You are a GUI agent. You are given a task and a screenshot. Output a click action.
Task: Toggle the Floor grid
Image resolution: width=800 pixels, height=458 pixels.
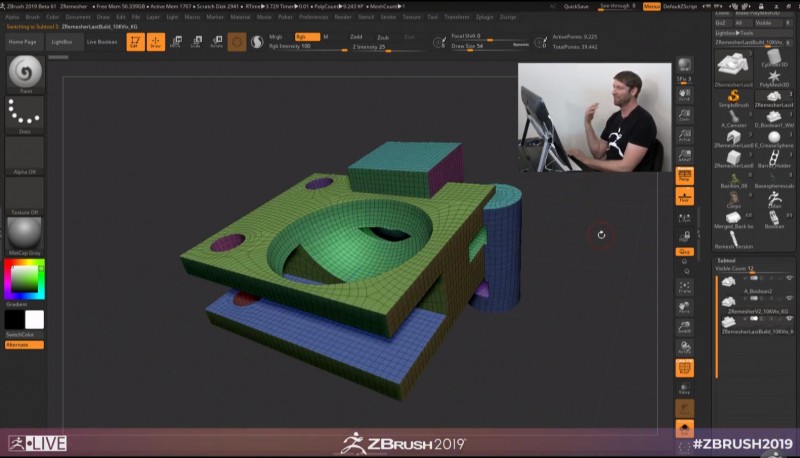(685, 197)
